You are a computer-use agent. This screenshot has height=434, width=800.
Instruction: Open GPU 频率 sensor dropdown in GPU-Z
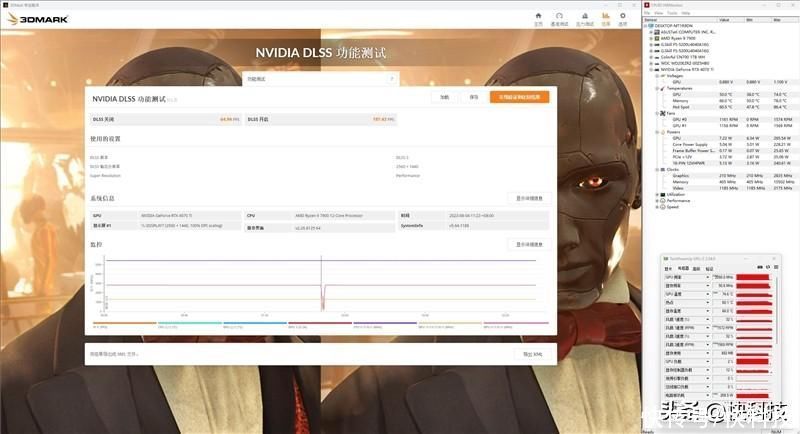[x=708, y=277]
